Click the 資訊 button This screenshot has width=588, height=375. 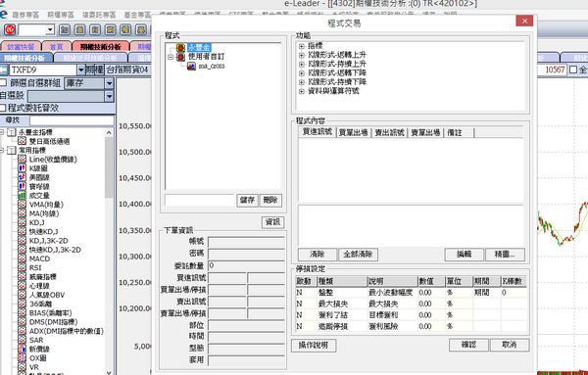[272, 222]
